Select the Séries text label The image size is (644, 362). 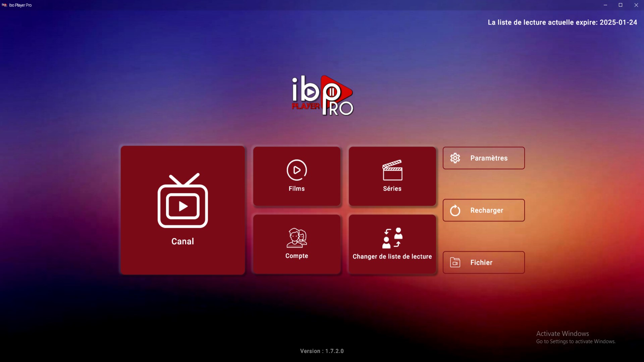(x=392, y=189)
